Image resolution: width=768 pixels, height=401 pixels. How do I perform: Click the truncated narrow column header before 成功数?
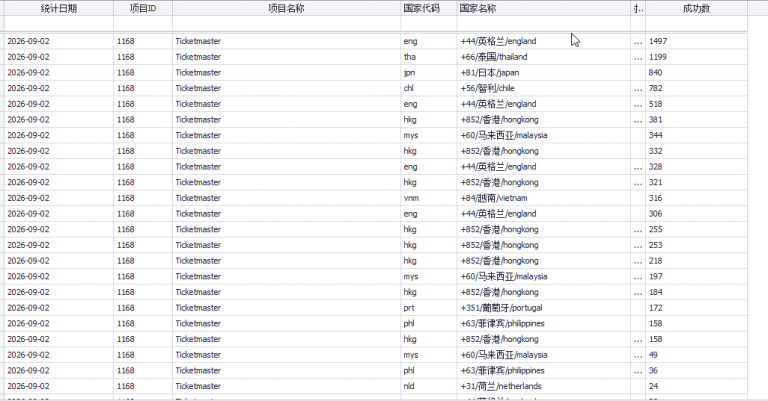pos(638,8)
